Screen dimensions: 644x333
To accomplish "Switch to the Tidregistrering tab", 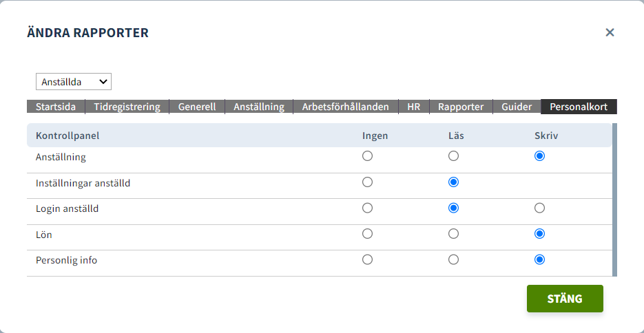I will click(127, 107).
